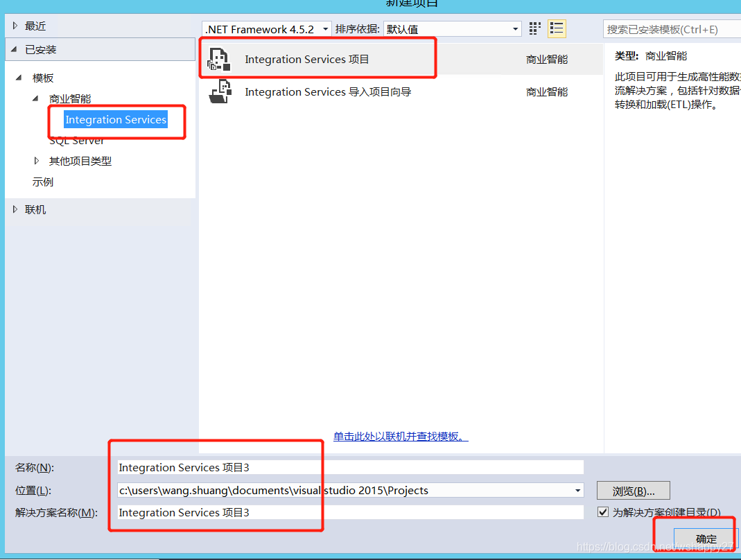741x560 pixels.
Task: Click the 确定 button
Action: [706, 539]
